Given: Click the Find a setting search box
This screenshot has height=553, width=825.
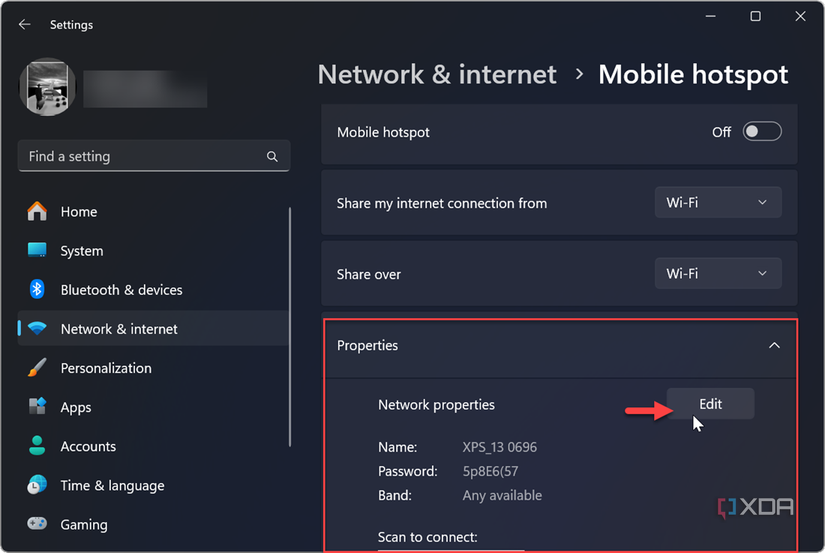Looking at the screenshot, I should click(140, 157).
